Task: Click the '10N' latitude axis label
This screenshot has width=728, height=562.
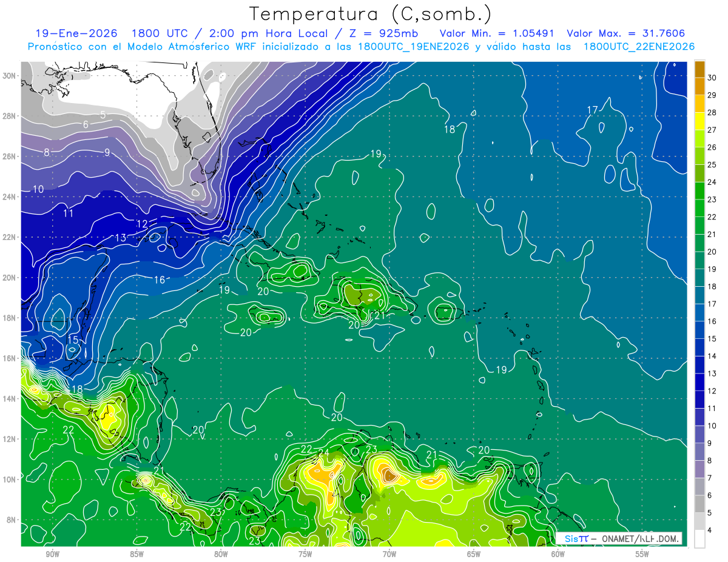Action: (10, 480)
